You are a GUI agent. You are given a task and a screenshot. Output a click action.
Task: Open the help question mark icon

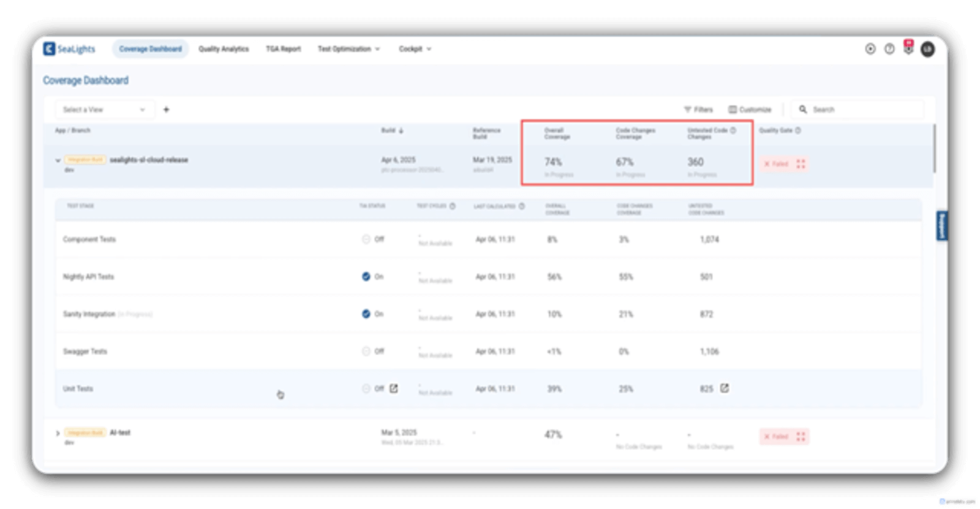[889, 49]
